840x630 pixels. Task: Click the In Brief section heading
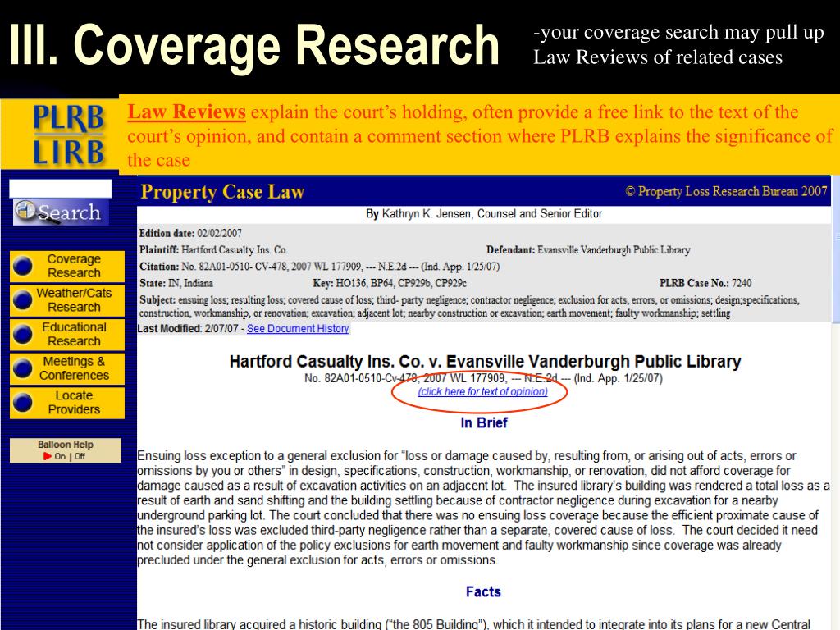(x=484, y=422)
